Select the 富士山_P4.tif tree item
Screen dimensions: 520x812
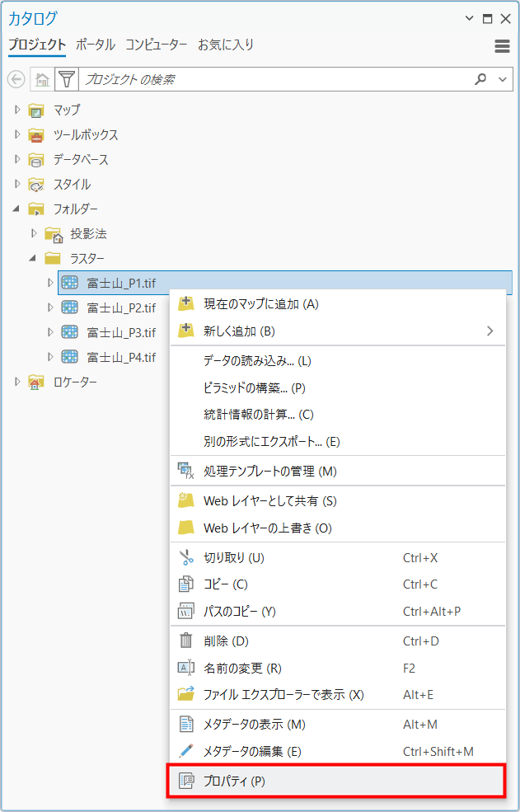120,358
